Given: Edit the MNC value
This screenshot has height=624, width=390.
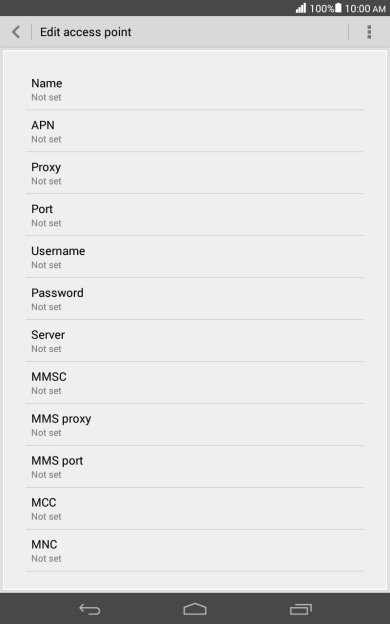Looking at the screenshot, I should click(195, 550).
